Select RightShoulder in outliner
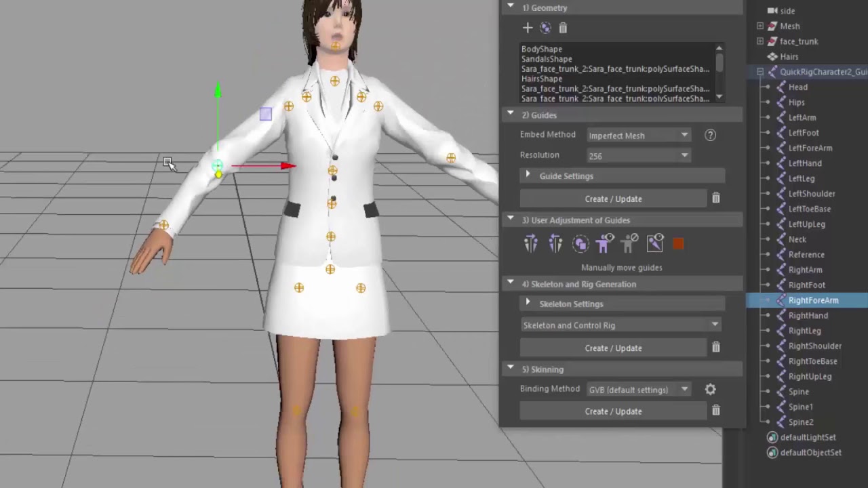 tap(814, 346)
